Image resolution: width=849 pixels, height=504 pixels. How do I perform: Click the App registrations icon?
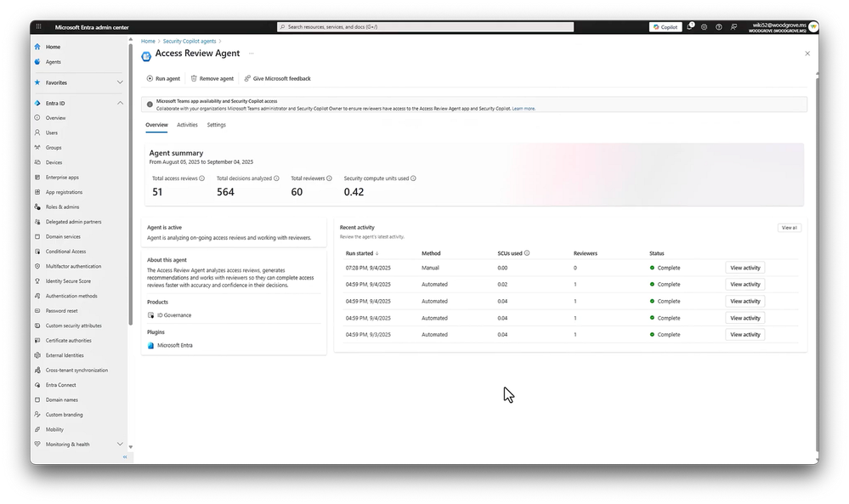pyautogui.click(x=37, y=192)
